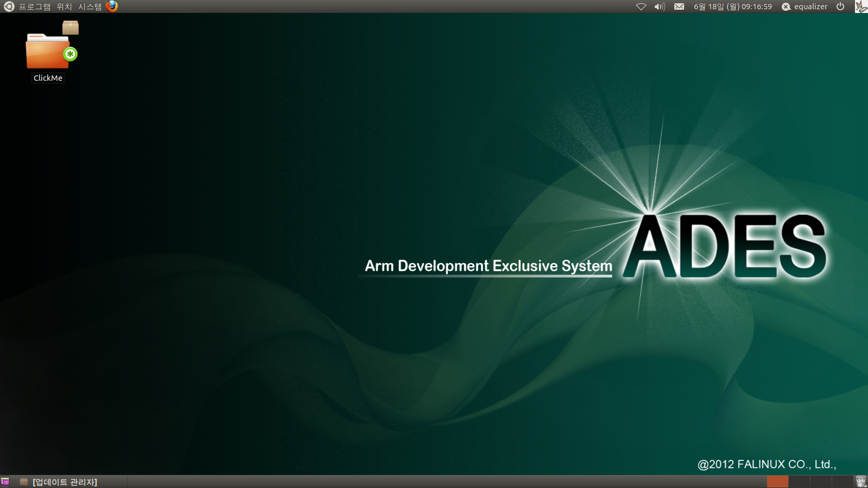This screenshot has width=868, height=488.
Task: Open the trash icon in the bottom panel
Action: click(861, 481)
